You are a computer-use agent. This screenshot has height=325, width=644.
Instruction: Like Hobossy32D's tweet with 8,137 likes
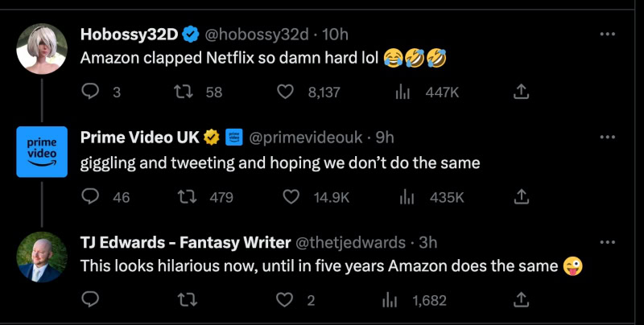pos(285,92)
